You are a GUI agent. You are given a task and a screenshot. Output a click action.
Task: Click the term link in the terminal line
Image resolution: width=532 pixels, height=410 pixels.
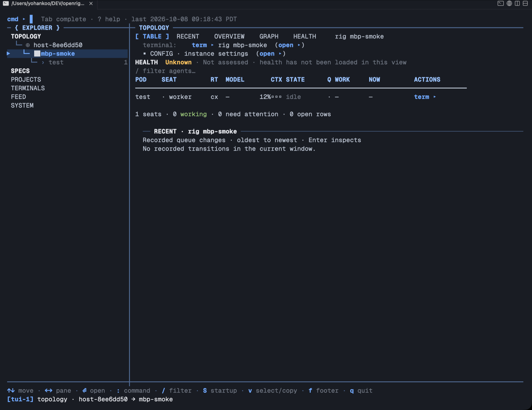point(202,45)
